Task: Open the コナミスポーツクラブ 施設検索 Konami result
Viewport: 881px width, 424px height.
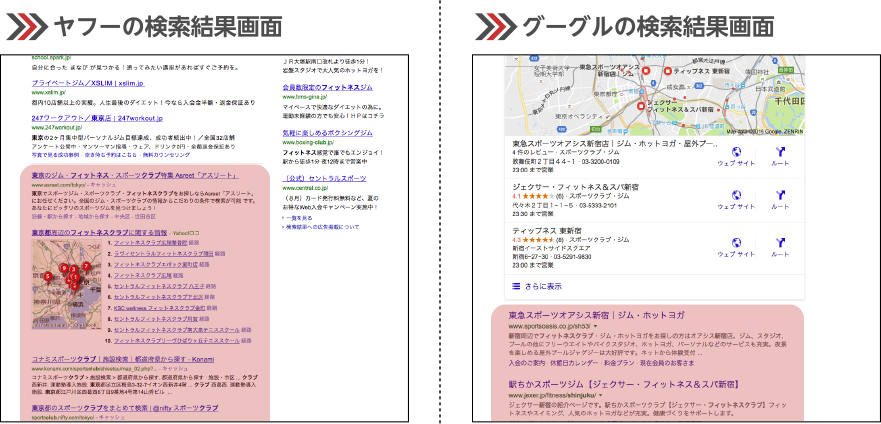Action: 122,359
